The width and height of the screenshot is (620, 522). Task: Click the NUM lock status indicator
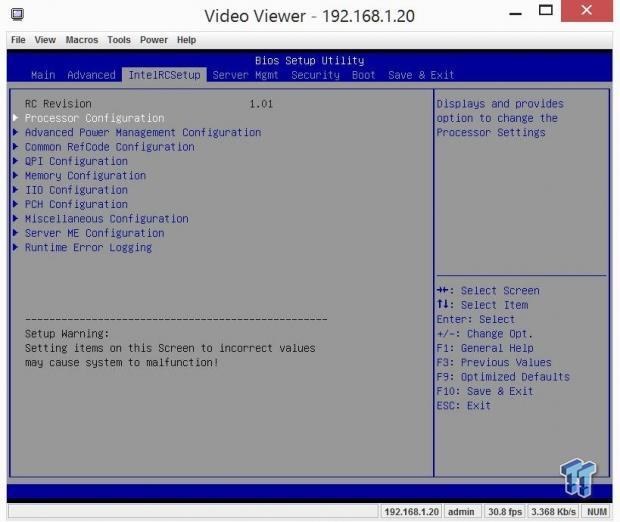[596, 512]
